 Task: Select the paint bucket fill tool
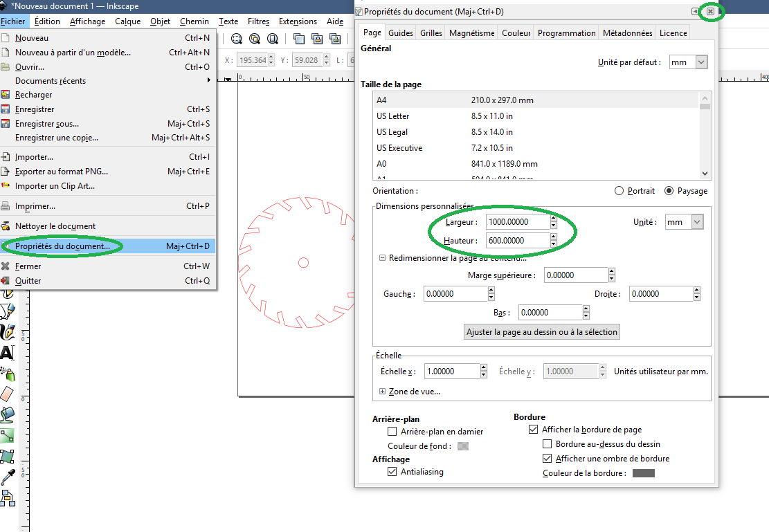pos(8,415)
